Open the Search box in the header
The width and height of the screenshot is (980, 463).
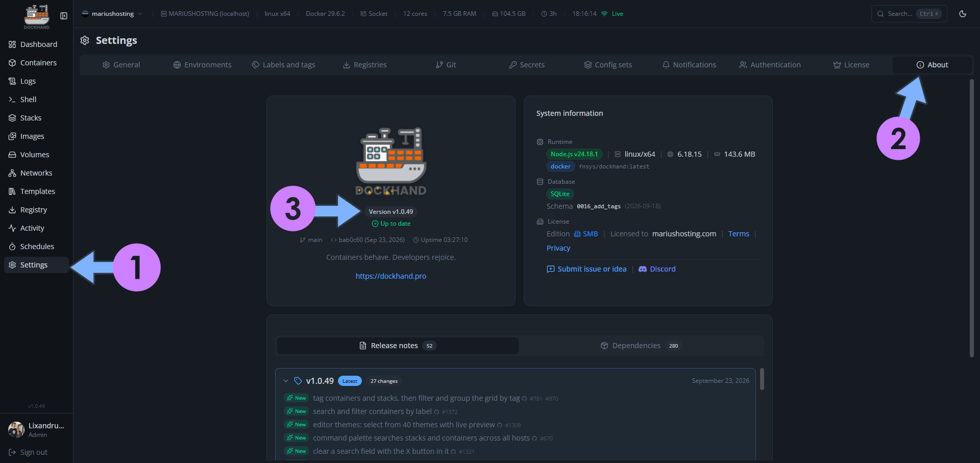click(909, 14)
